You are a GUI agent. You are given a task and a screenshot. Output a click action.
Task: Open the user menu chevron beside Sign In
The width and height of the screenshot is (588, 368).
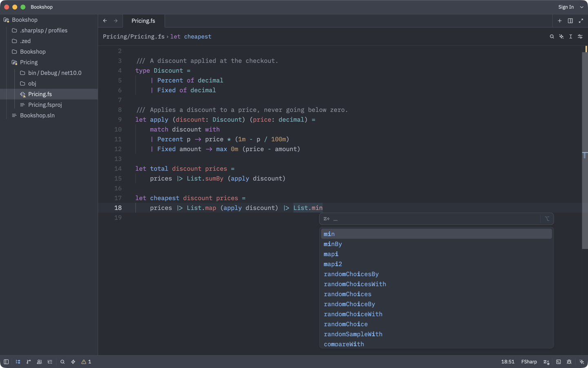581,7
